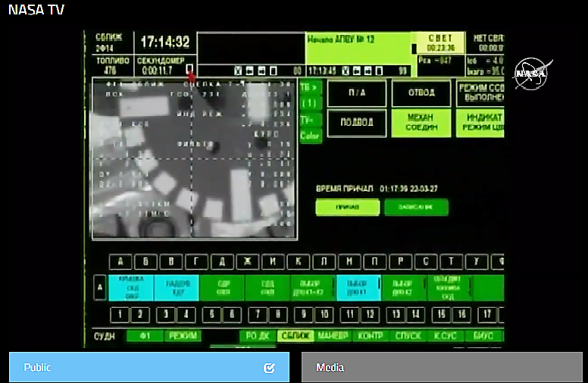Toggle the Public checkbox

[269, 368]
